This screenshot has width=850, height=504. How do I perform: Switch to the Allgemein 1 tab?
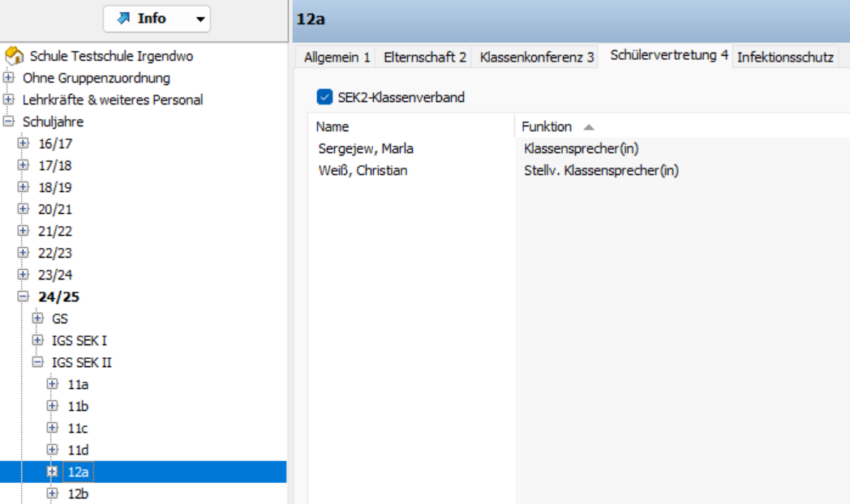coord(337,58)
